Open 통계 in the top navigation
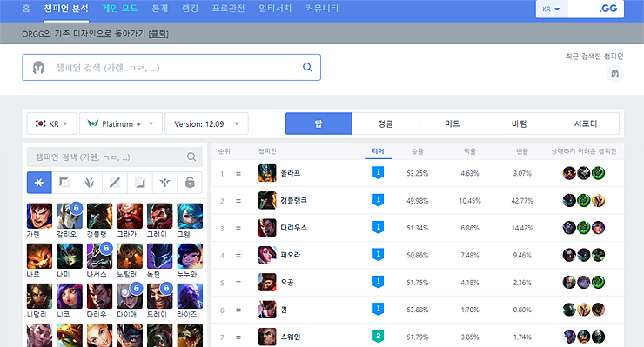Image resolution: width=644 pixels, height=347 pixels. [160, 9]
